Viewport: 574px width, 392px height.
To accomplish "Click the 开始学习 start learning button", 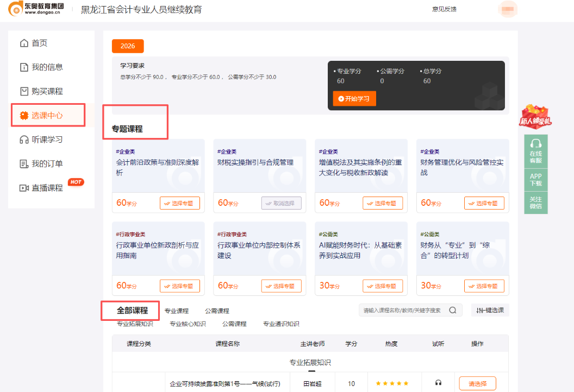I will (354, 99).
